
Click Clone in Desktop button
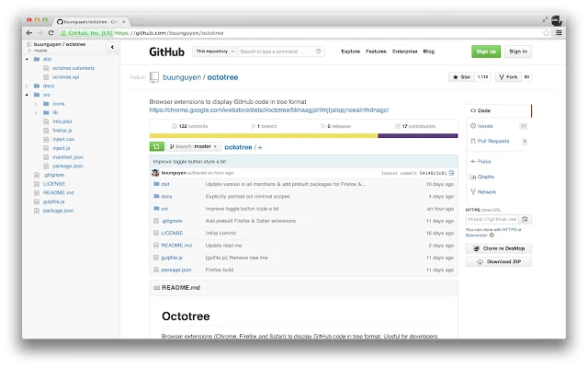[499, 248]
